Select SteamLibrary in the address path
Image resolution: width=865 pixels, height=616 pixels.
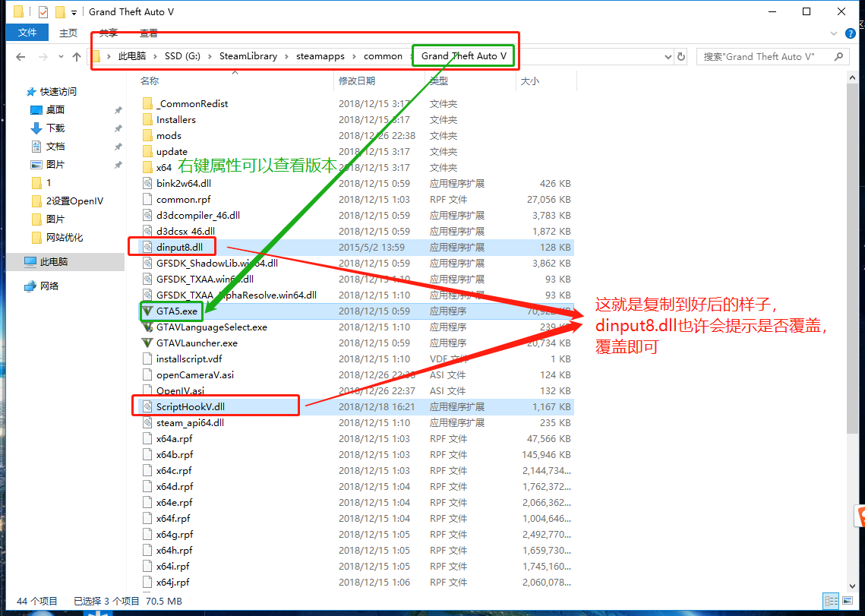pos(248,56)
